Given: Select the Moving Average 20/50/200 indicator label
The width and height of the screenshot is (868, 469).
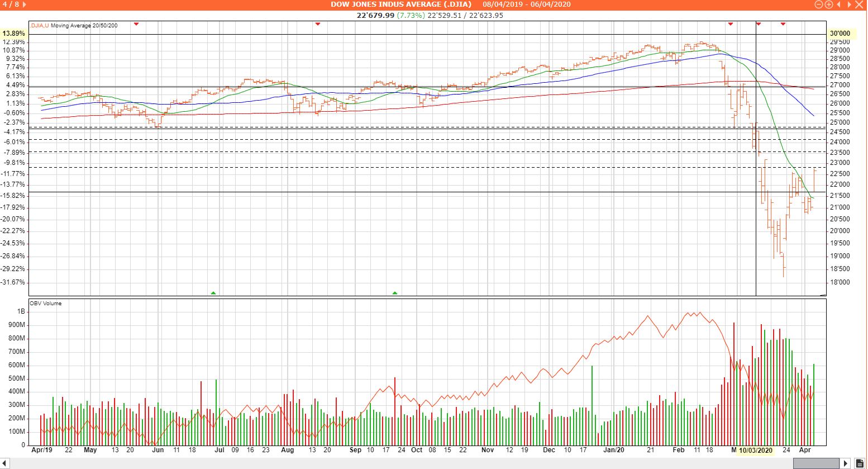Looking at the screenshot, I should pos(84,26).
